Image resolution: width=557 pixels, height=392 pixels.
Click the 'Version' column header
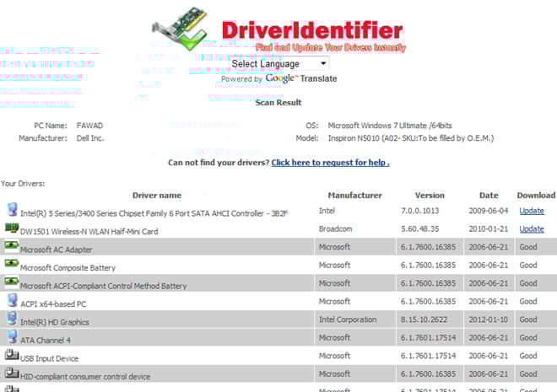tap(430, 195)
